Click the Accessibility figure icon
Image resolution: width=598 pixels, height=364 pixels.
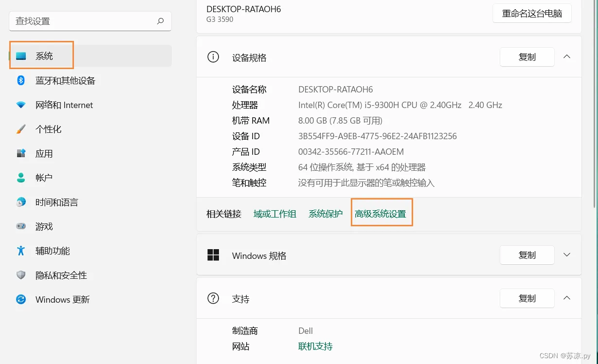point(21,251)
